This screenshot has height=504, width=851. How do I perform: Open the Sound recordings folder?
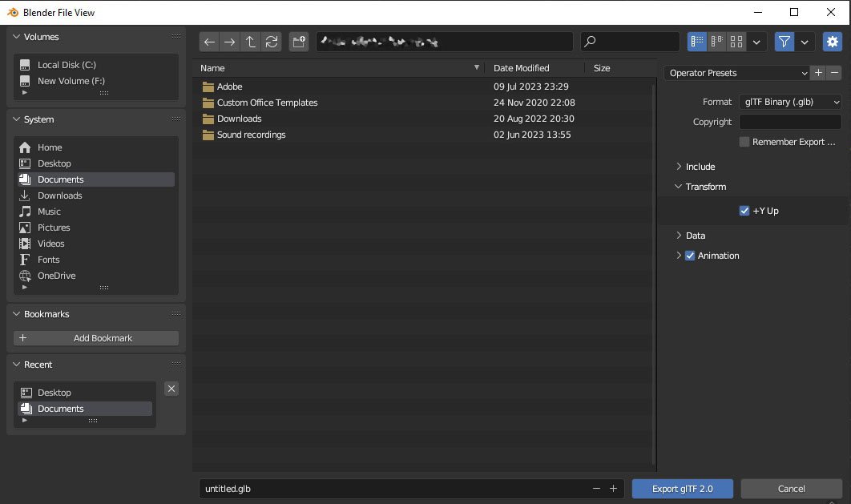251,135
